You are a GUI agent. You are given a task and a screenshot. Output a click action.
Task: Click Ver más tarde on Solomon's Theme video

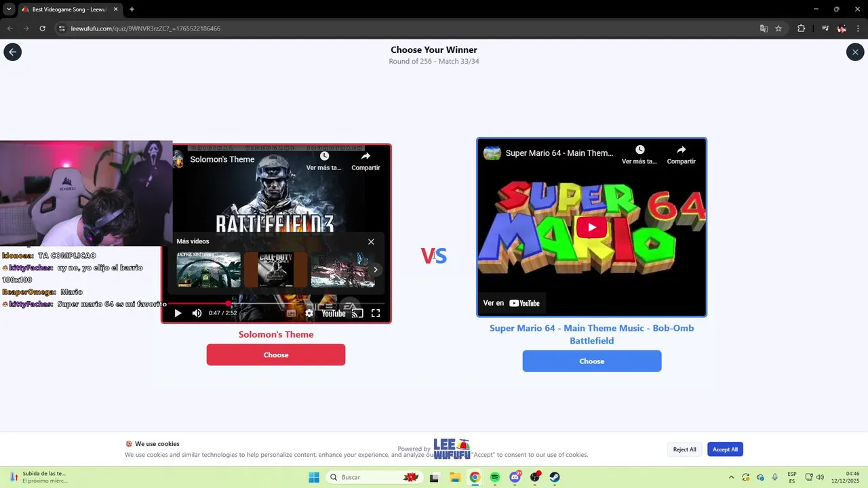[324, 161]
